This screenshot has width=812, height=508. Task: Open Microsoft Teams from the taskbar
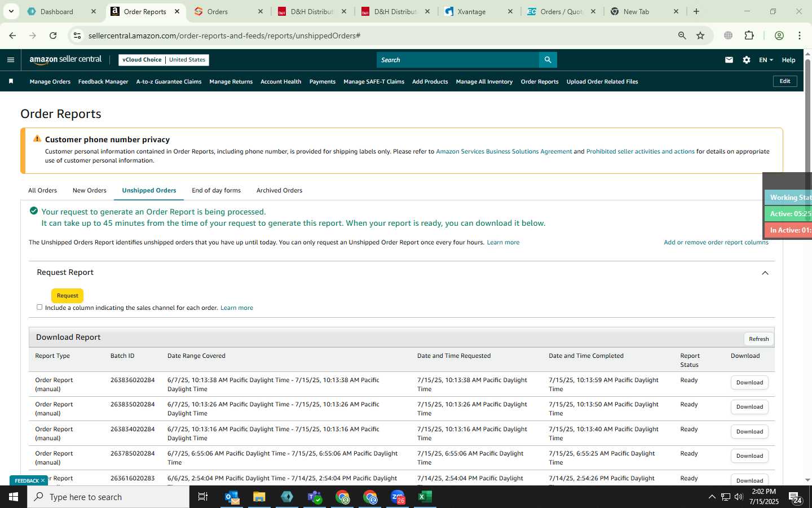pyautogui.click(x=315, y=497)
